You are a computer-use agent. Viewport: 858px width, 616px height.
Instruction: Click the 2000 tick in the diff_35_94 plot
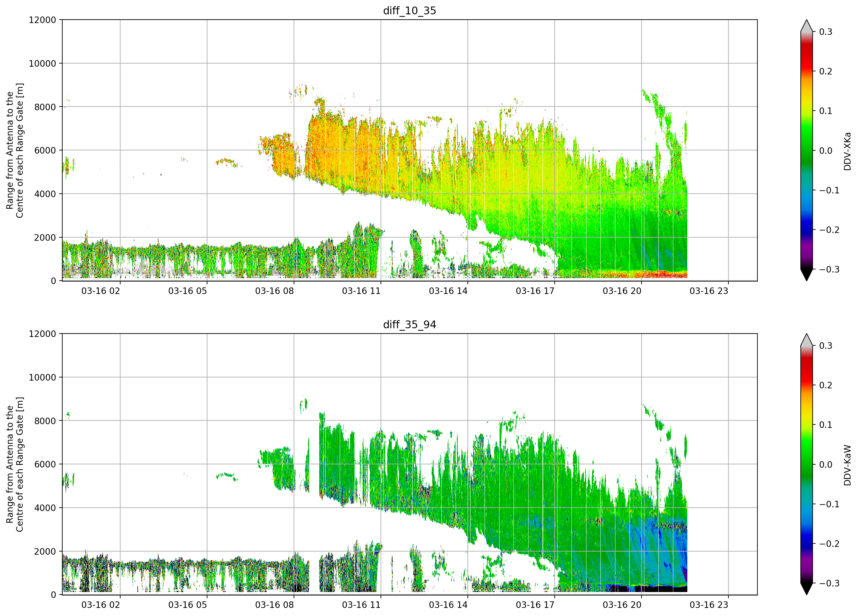coord(45,551)
